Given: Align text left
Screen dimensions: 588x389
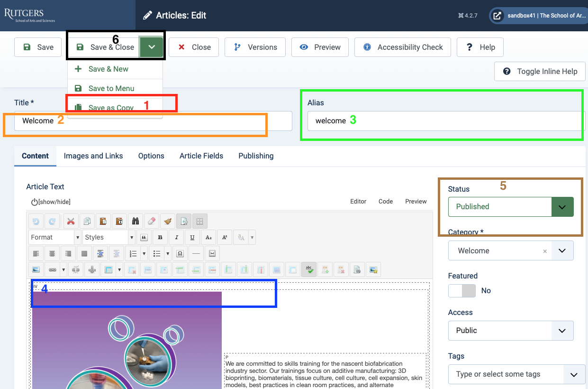Looking at the screenshot, I should (36, 253).
